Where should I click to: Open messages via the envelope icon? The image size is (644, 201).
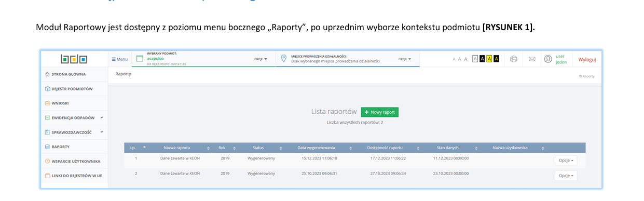point(532,59)
